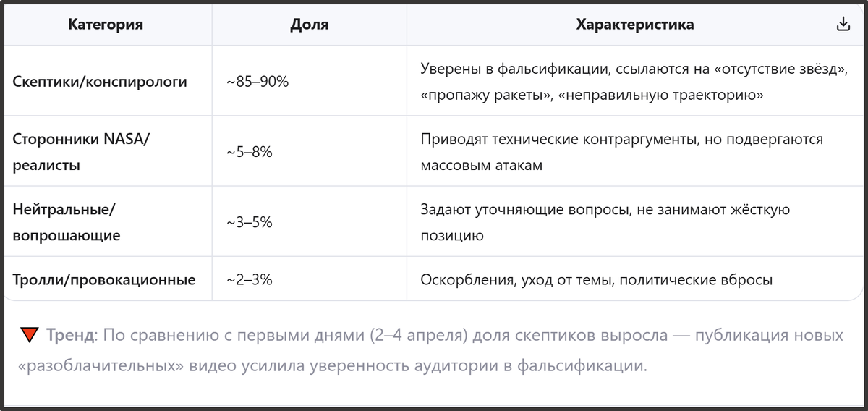The height and width of the screenshot is (411, 868).
Task: Select the Характеристика column header
Action: click(x=635, y=25)
